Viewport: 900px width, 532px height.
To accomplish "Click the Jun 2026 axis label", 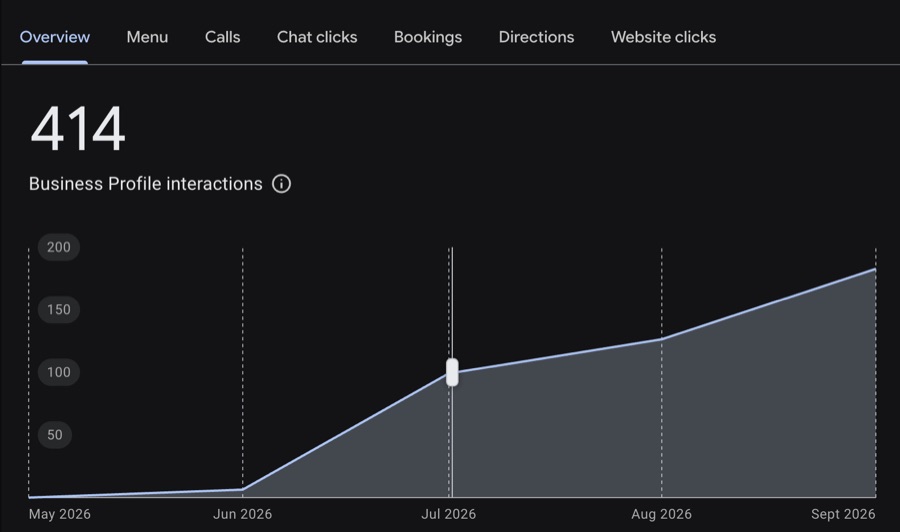I will [242, 514].
